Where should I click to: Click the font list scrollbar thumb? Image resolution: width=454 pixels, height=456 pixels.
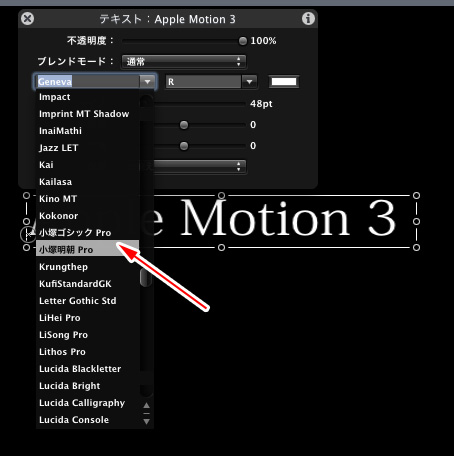coord(146,277)
